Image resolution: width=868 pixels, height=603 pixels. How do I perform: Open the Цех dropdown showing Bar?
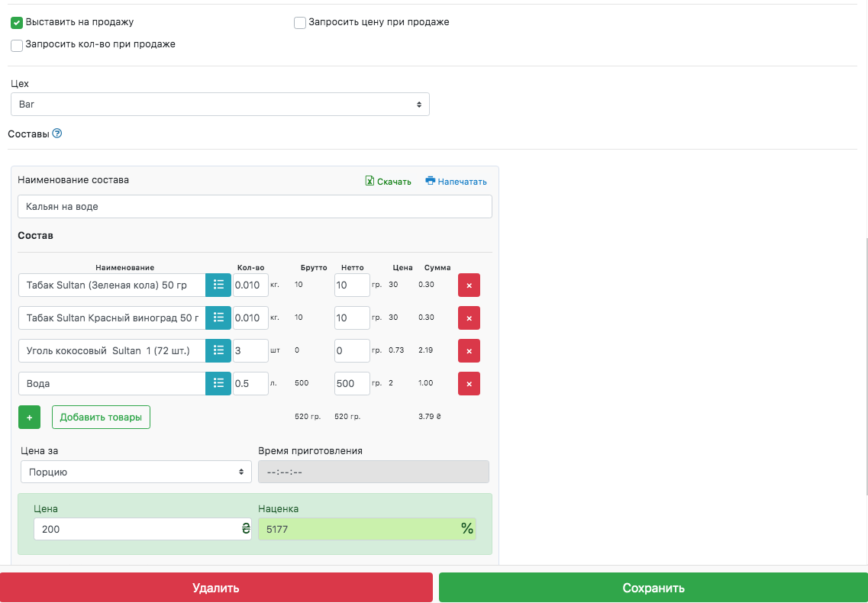click(x=220, y=104)
